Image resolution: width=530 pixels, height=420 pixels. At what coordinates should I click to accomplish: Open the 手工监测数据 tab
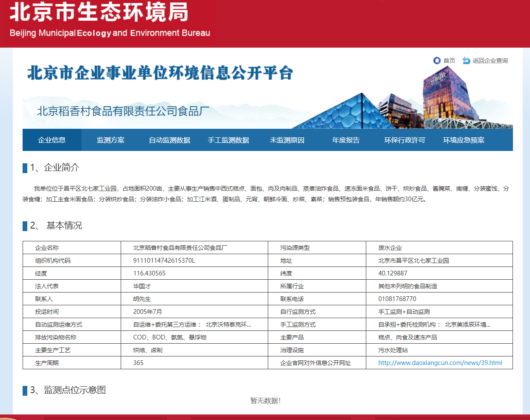[229, 140]
